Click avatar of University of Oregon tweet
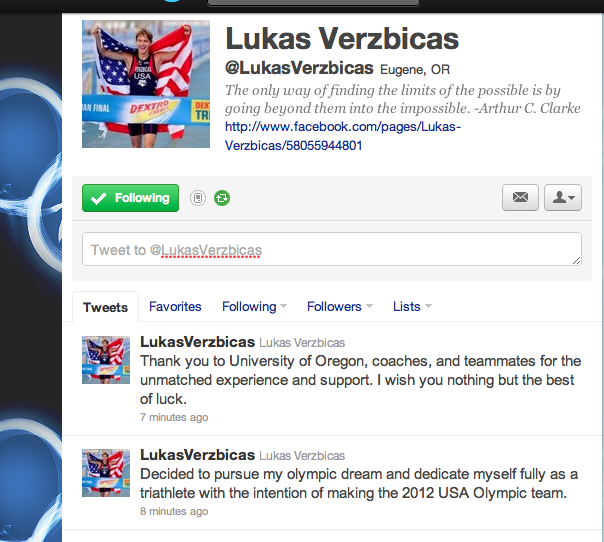The image size is (604, 542). [106, 360]
